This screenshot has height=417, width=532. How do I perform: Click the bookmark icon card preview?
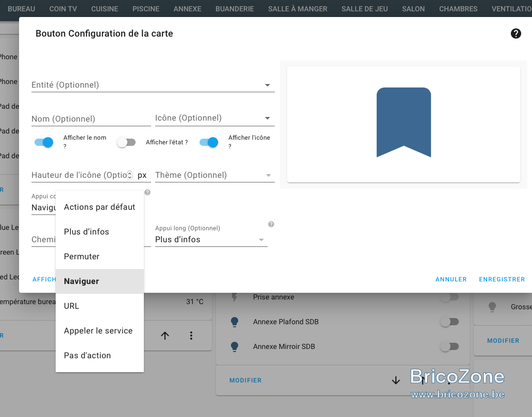[x=404, y=124]
